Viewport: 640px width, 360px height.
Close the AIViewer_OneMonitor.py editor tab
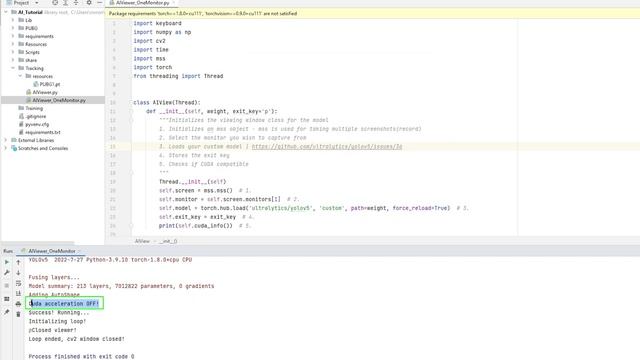coord(174,3)
